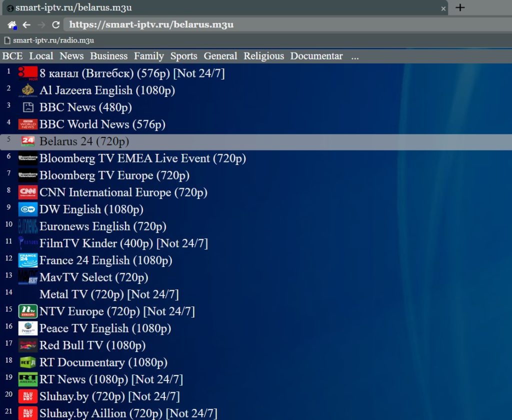Switch to the Religious category
This screenshot has height=420, width=512.
[263, 56]
